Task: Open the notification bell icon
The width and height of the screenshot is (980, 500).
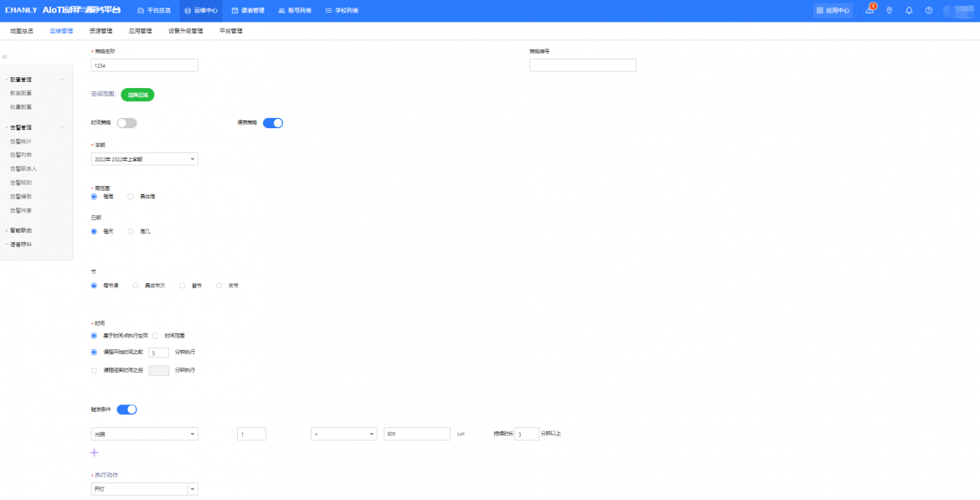Action: pos(909,11)
